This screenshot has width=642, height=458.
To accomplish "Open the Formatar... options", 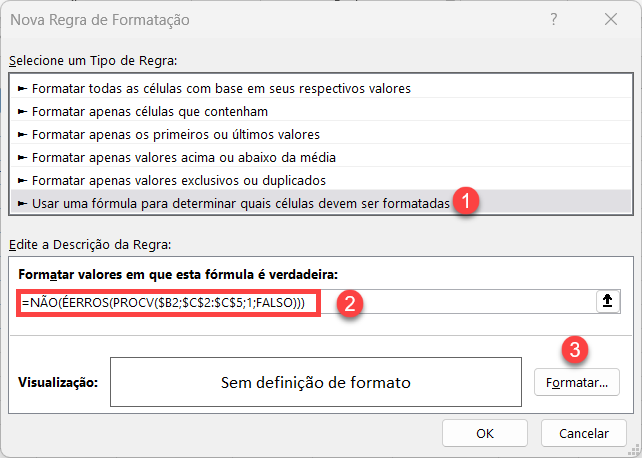I will [576, 382].
